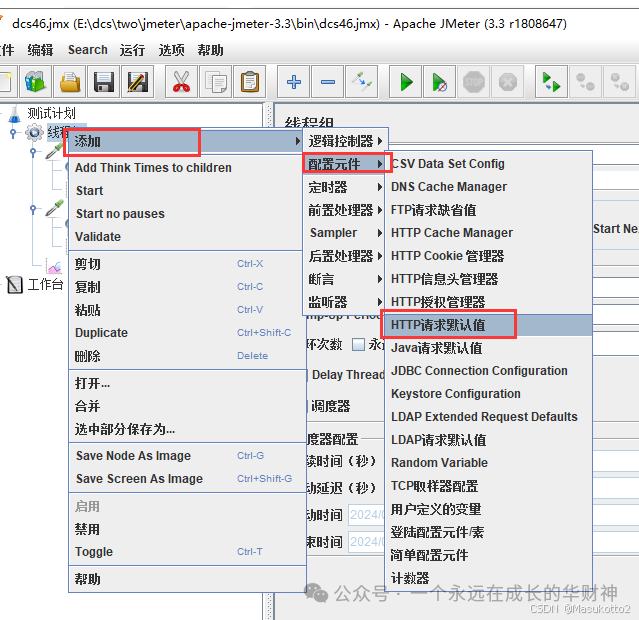Expand the 前置处理器 submenu
The height and width of the screenshot is (620, 639).
tap(345, 210)
